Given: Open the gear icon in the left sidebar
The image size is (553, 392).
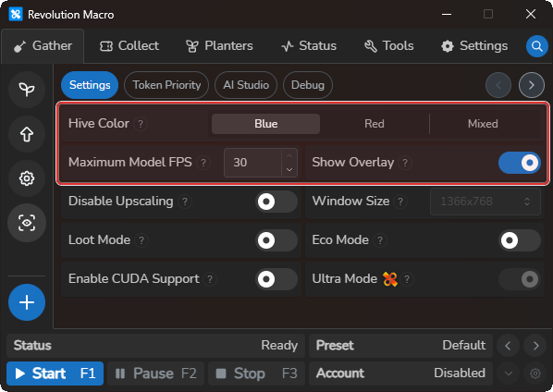Looking at the screenshot, I should click(27, 178).
